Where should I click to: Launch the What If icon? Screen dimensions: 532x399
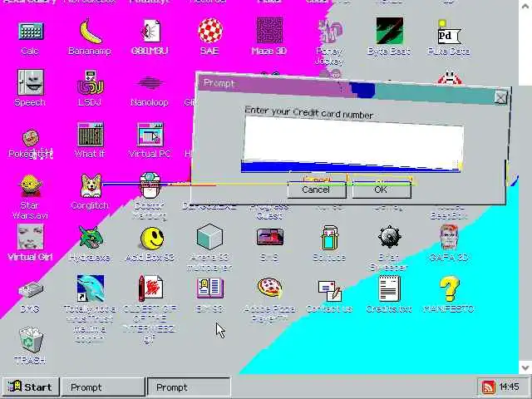click(x=91, y=134)
